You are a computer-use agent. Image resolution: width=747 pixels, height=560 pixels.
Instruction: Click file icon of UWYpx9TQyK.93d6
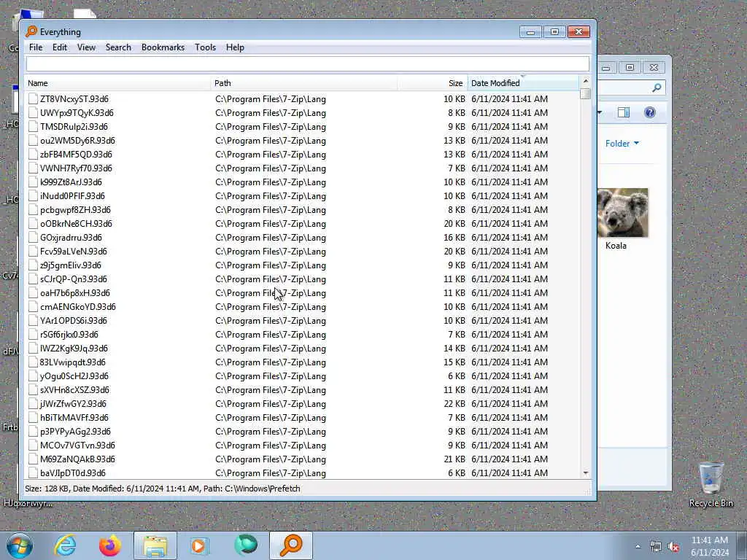coord(33,113)
